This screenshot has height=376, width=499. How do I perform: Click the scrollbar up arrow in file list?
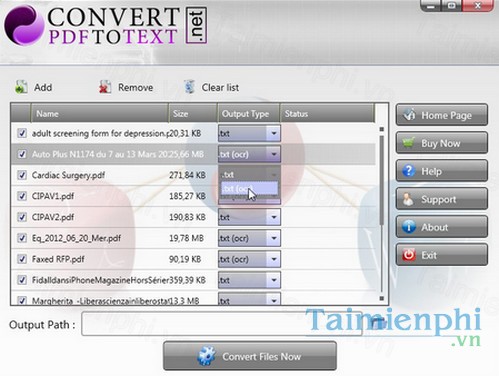(x=382, y=129)
